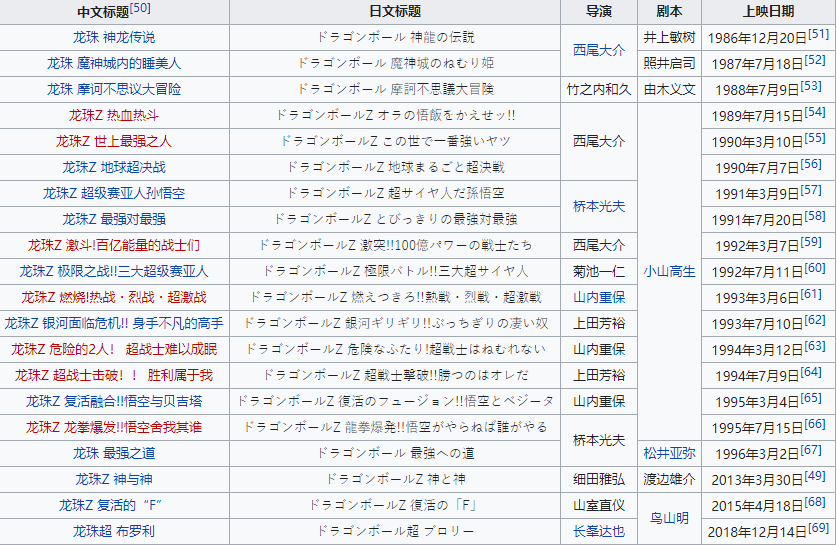The image size is (837, 545).
Task: Open the 龙珠 魔神城内的睡美人 link
Action: (114, 64)
